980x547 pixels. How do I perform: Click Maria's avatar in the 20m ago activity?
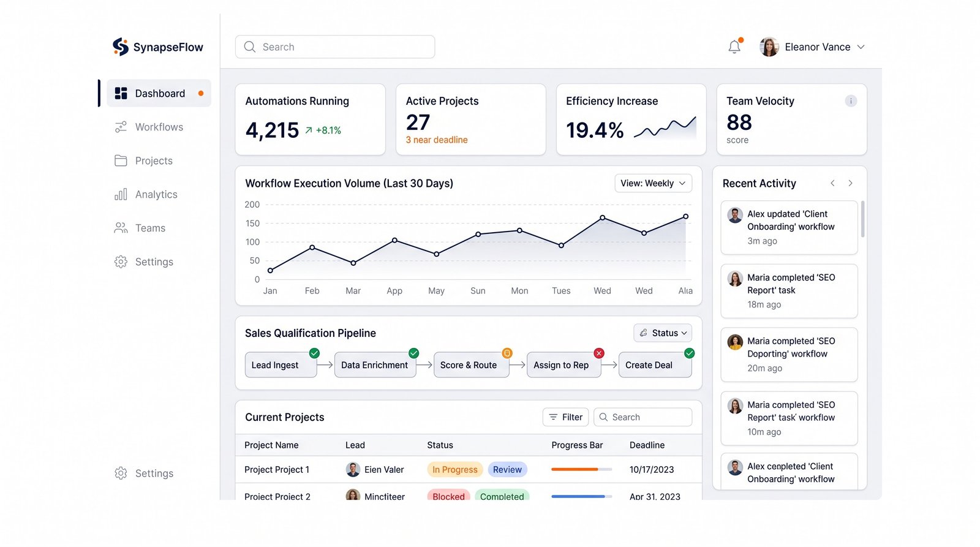point(735,342)
